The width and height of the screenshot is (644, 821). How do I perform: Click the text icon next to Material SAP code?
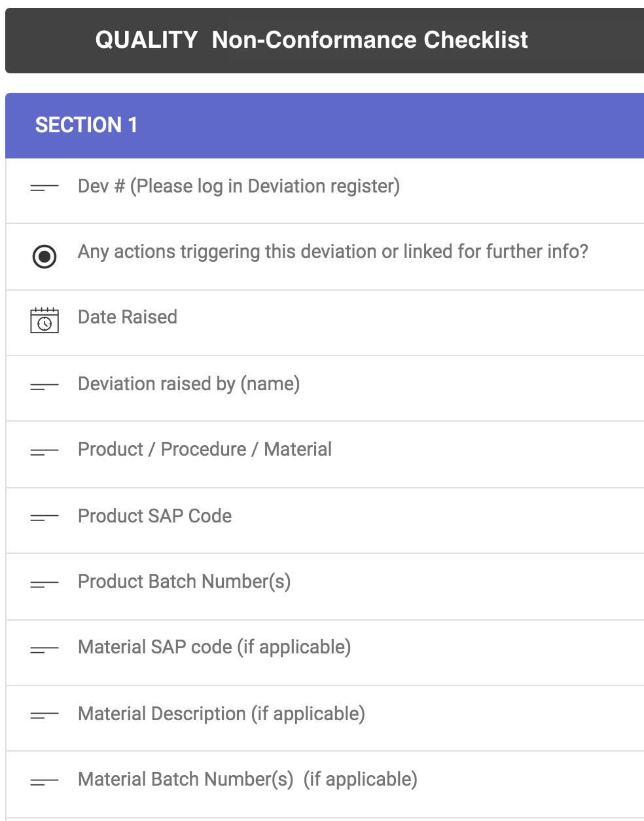coord(45,649)
